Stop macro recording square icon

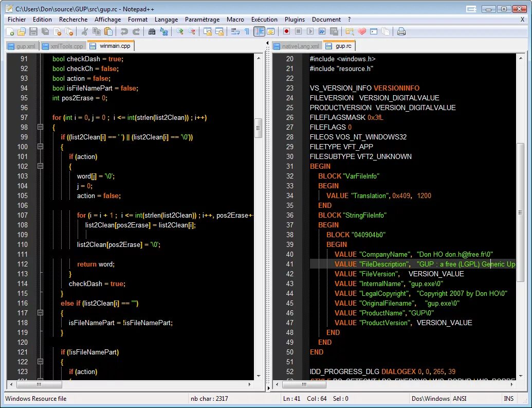[x=298, y=31]
